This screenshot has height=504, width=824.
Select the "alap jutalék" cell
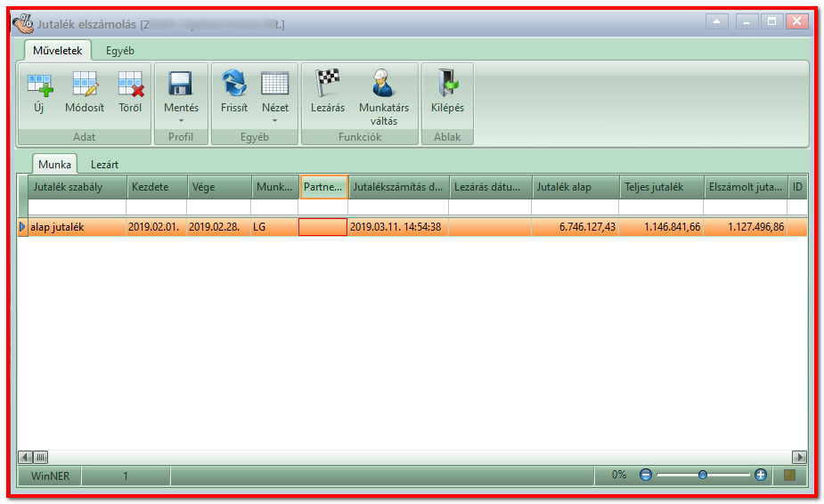point(77,227)
